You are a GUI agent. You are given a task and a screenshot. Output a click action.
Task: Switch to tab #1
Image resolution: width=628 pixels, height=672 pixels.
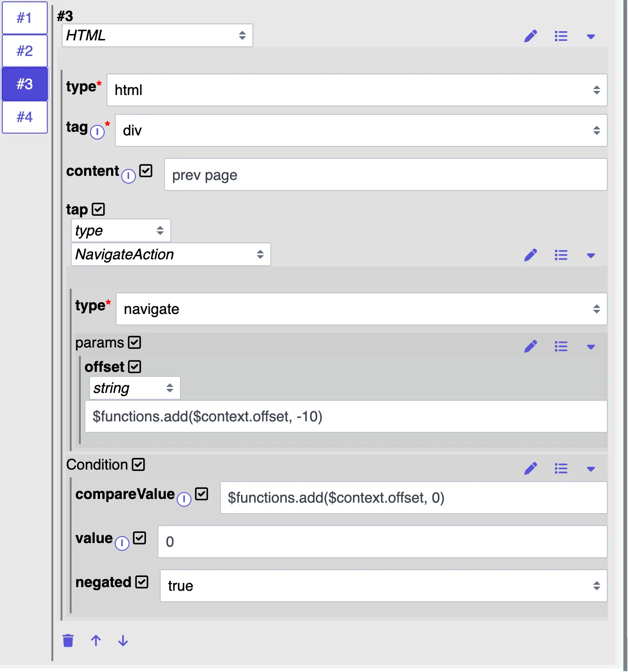tap(25, 18)
